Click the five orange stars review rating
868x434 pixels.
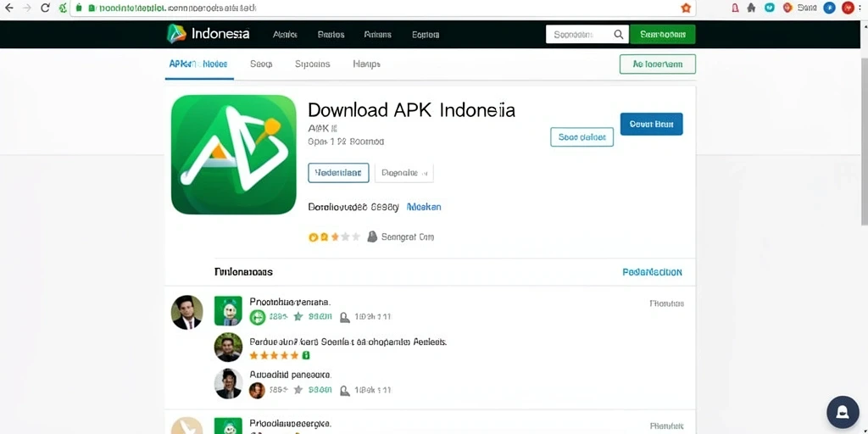pyautogui.click(x=274, y=355)
